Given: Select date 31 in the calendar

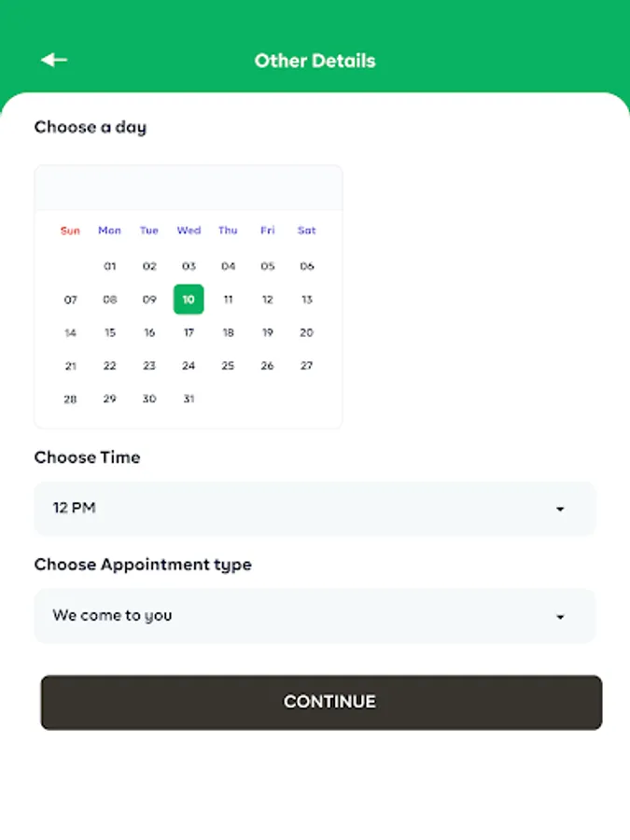Looking at the screenshot, I should pyautogui.click(x=189, y=399).
